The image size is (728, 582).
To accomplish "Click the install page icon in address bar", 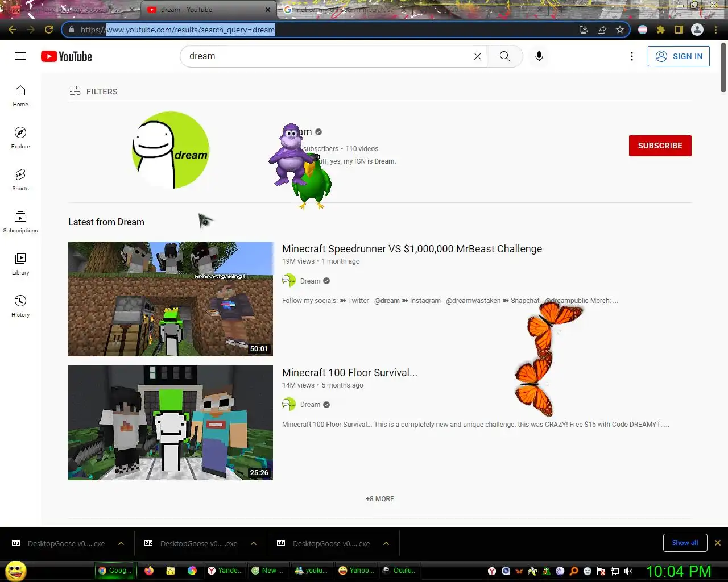I will click(584, 30).
